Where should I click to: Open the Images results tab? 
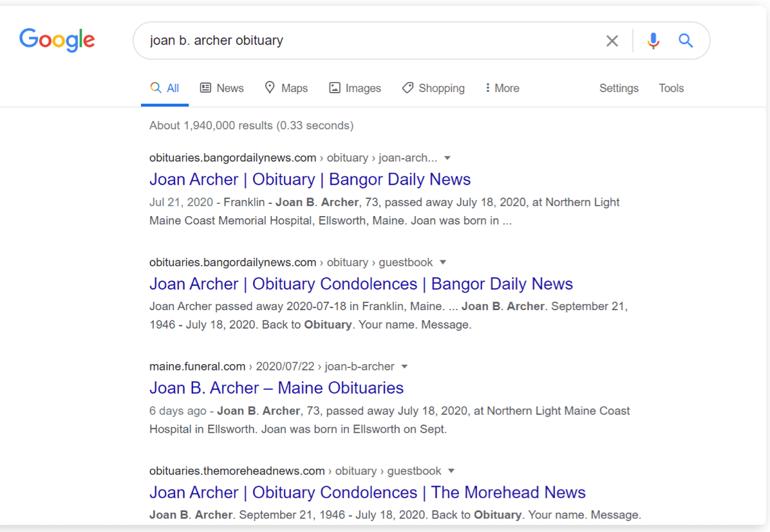(x=355, y=88)
